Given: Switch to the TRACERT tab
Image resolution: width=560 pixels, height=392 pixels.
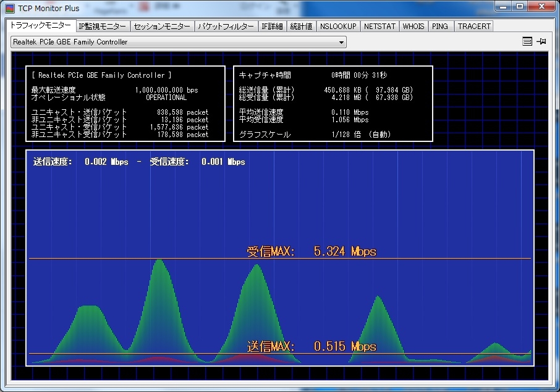Looking at the screenshot, I should 474,27.
